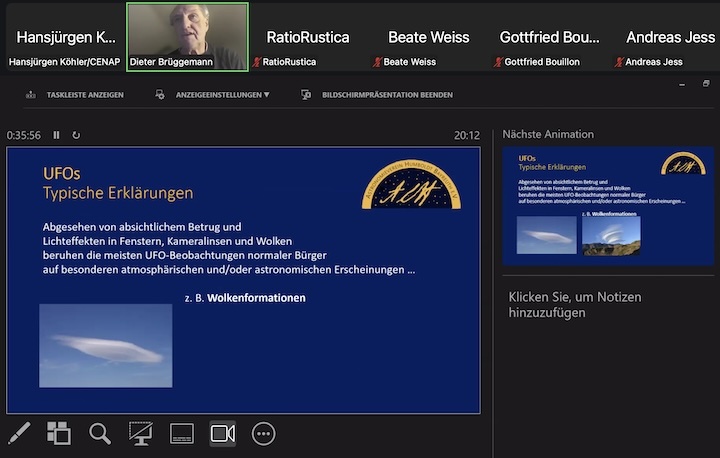Toggle subtitles icon below the slide

[181, 433]
